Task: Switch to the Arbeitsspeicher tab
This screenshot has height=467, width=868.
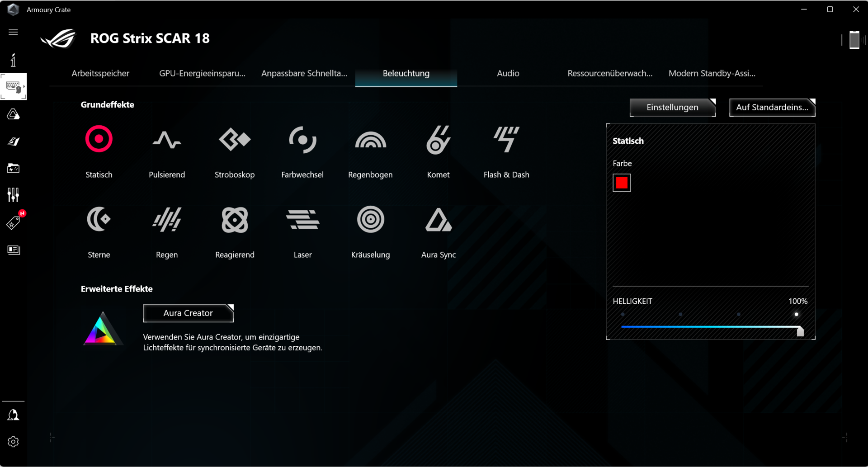Action: pyautogui.click(x=100, y=73)
